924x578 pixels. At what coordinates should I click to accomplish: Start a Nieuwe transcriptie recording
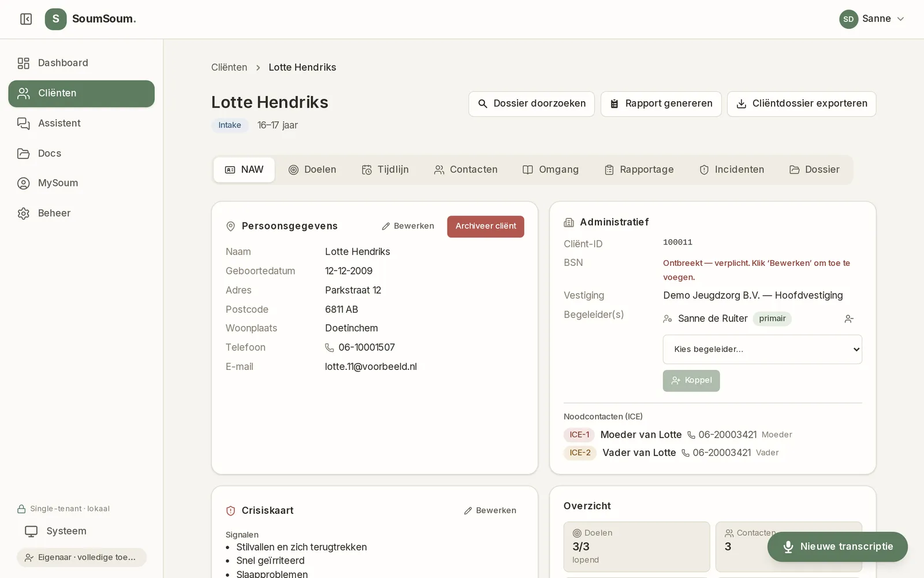(837, 547)
